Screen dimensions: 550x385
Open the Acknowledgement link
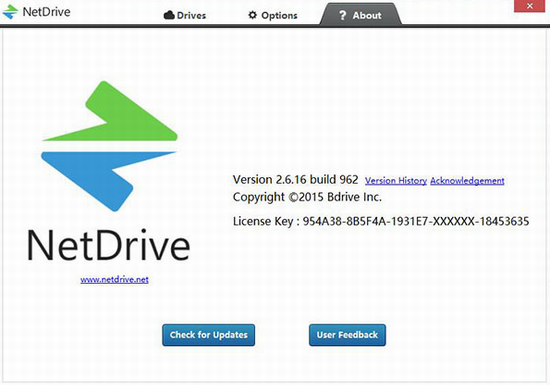[x=467, y=181]
